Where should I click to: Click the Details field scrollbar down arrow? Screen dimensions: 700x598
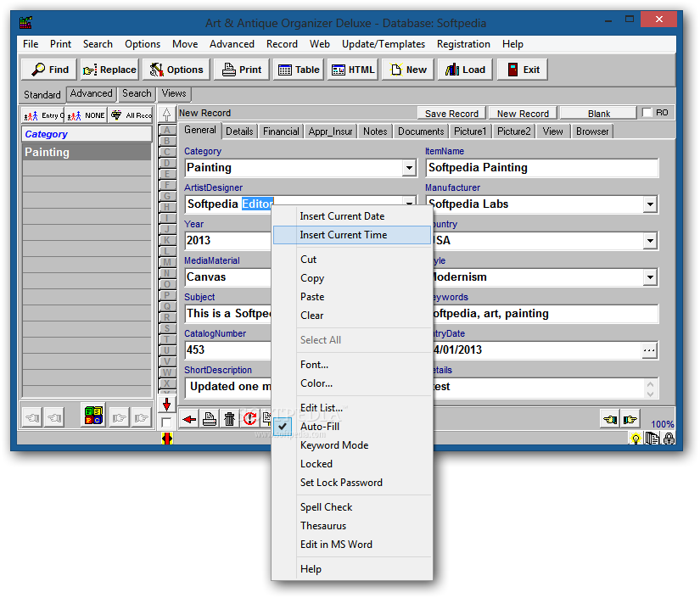[650, 394]
